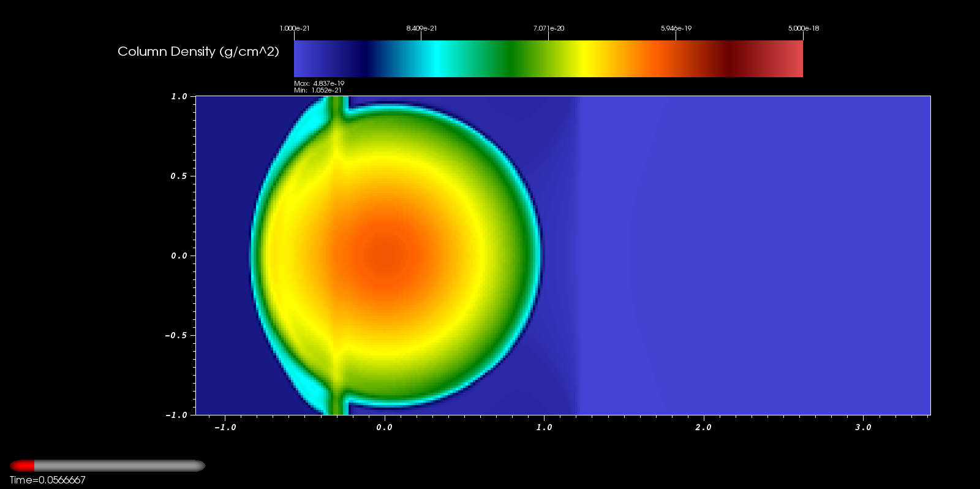Click the Column Density (g/cm^2) title
This screenshot has width=980, height=489.
pos(198,51)
